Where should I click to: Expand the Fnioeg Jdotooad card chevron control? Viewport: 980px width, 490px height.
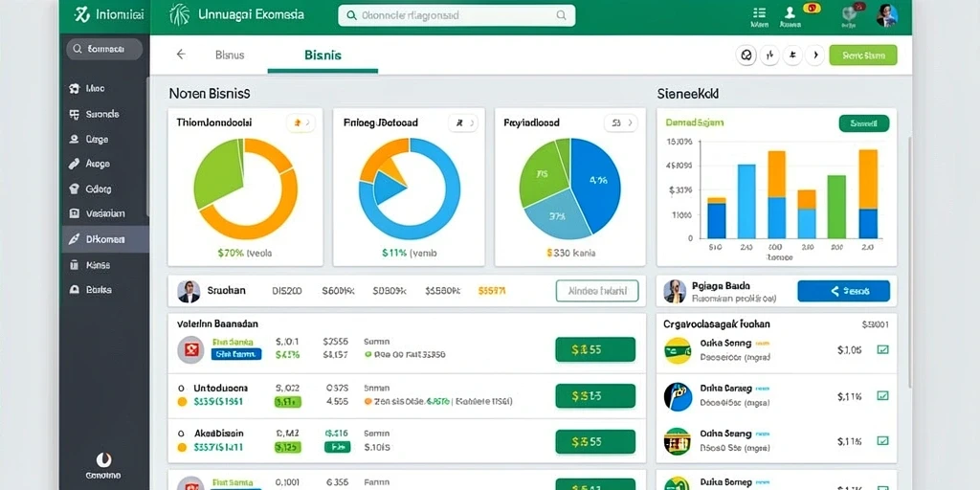463,123
